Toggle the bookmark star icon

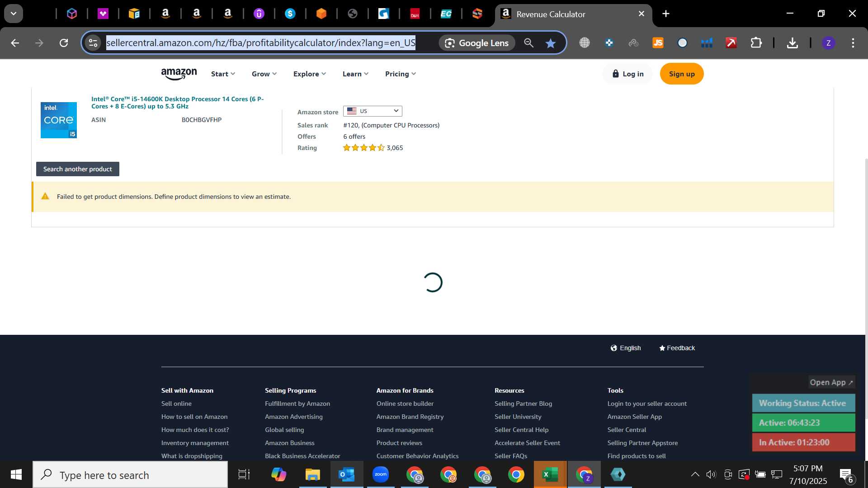click(550, 43)
